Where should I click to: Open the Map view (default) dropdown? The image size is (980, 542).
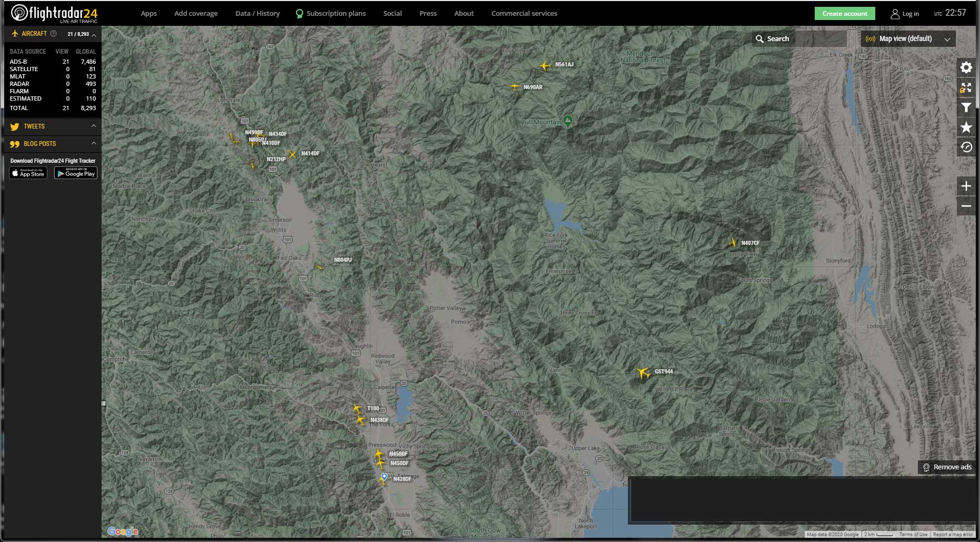908,39
